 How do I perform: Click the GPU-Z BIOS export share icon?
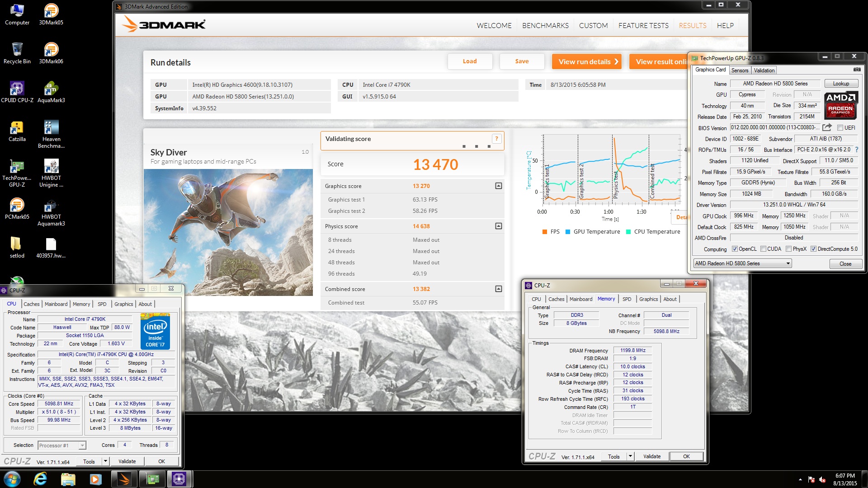[827, 127]
